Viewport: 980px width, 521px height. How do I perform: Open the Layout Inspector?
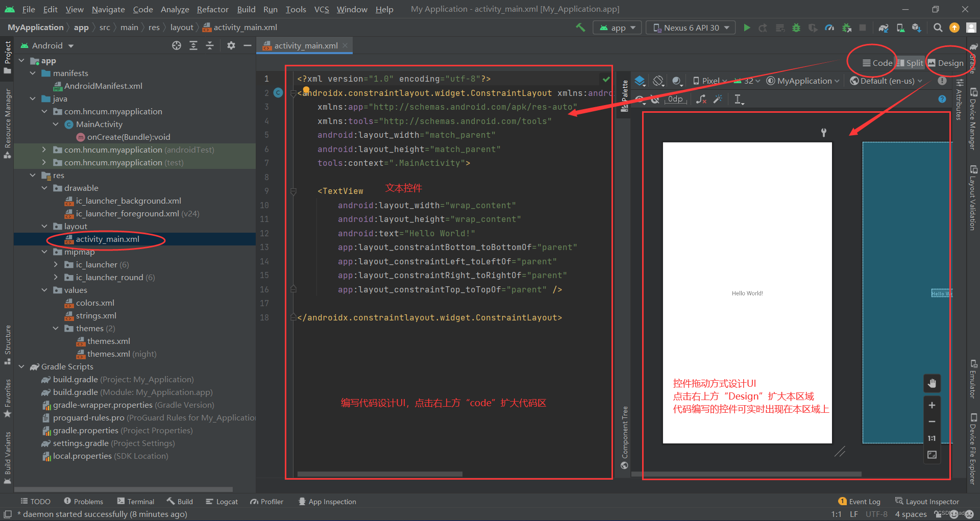click(x=927, y=502)
